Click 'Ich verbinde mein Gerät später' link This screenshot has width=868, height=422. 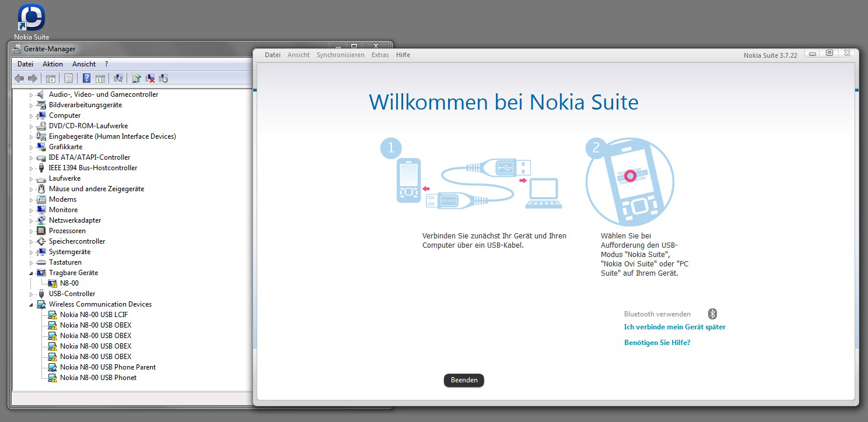tap(675, 327)
